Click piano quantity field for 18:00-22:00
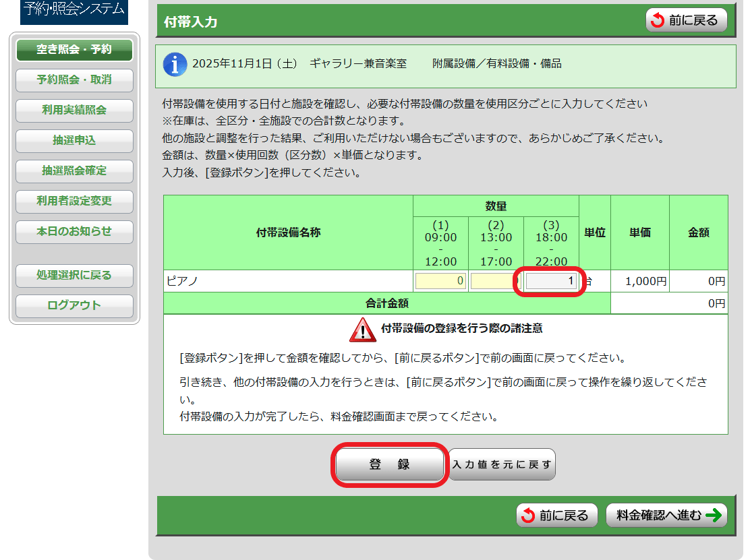This screenshot has height=560, width=750. [551, 281]
